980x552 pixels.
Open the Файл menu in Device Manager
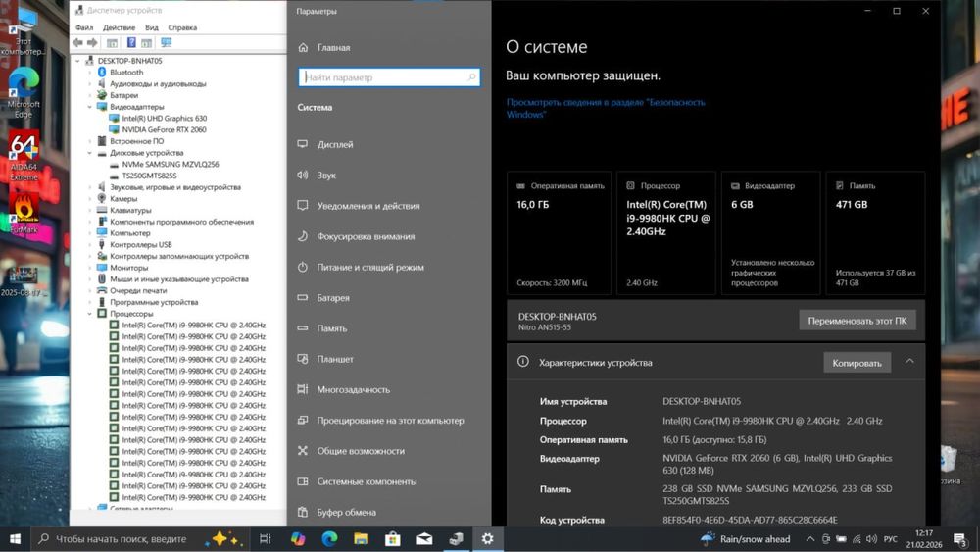(84, 27)
